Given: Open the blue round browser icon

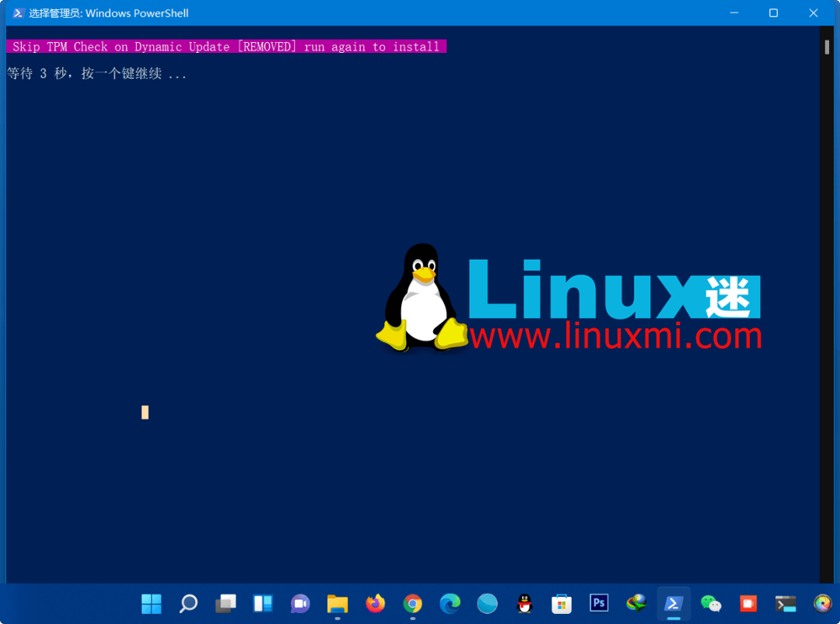Looking at the screenshot, I should pos(487,604).
